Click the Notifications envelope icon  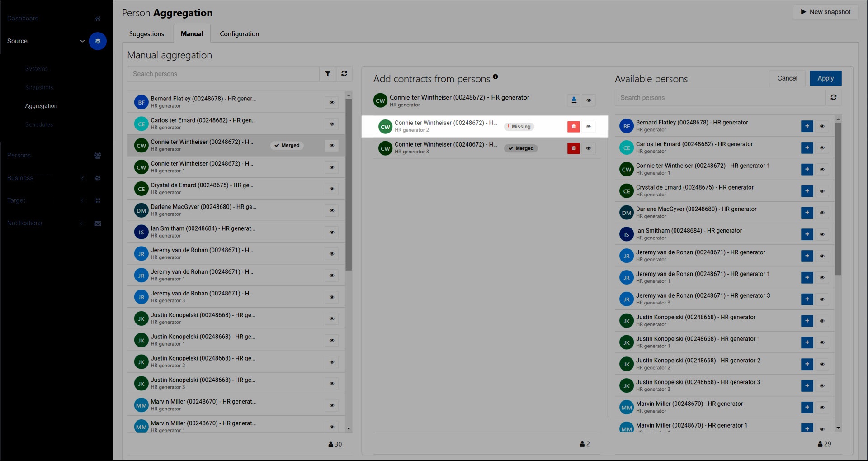[x=98, y=223]
